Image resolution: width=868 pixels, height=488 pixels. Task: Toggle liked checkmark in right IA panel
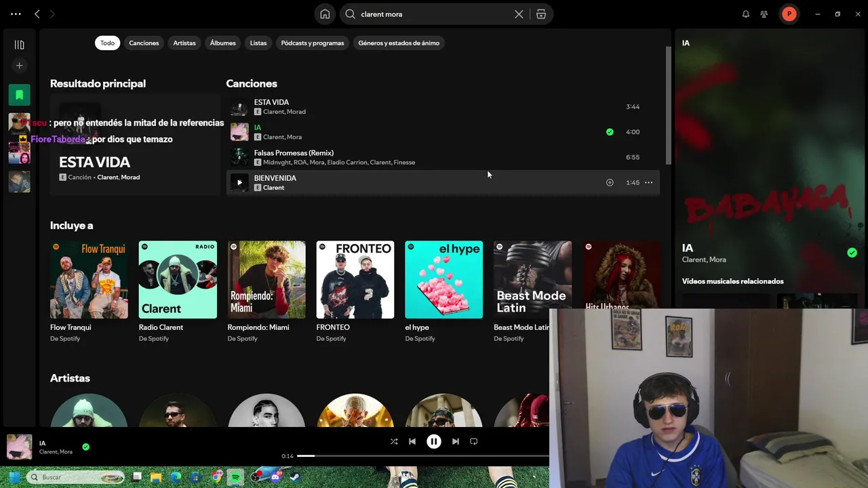pyautogui.click(x=852, y=253)
